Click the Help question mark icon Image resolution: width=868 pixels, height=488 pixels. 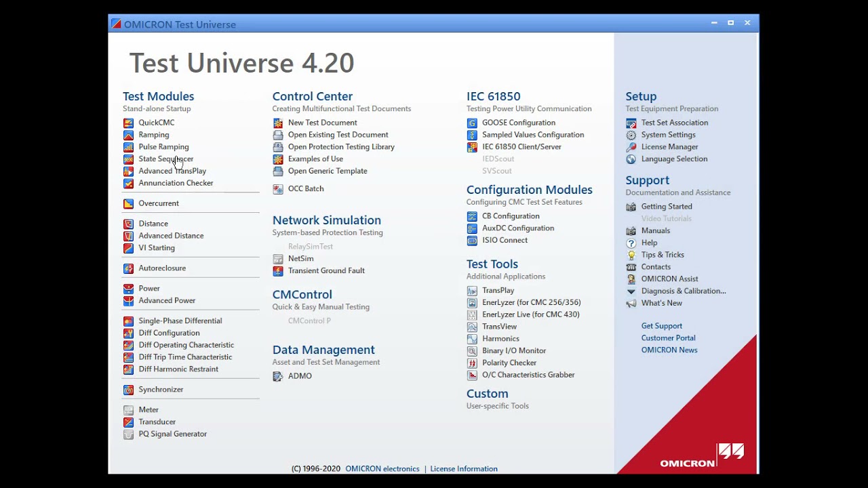pos(631,243)
